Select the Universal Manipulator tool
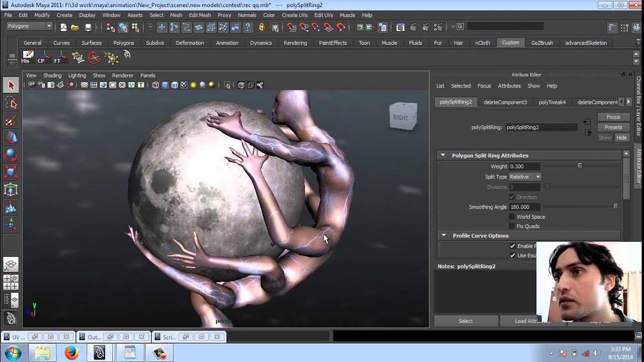Viewport: 644px width, 362px height. [x=11, y=190]
